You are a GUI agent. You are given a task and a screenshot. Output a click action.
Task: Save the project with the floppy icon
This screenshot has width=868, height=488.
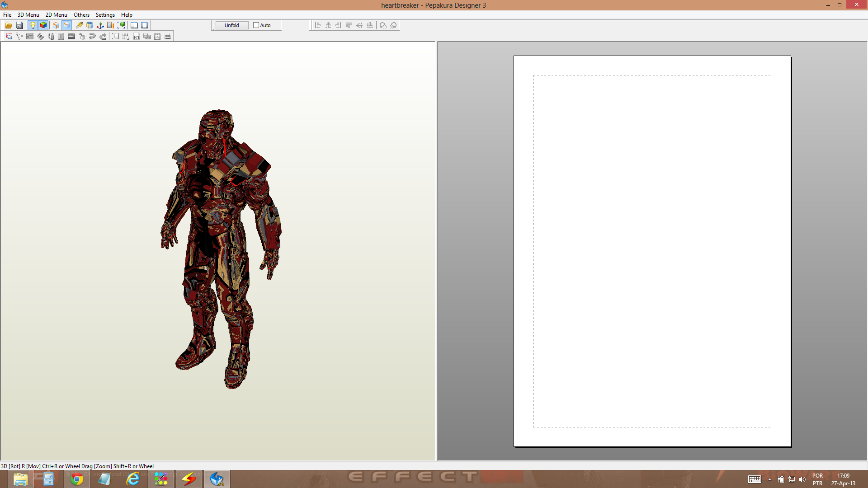click(x=19, y=25)
